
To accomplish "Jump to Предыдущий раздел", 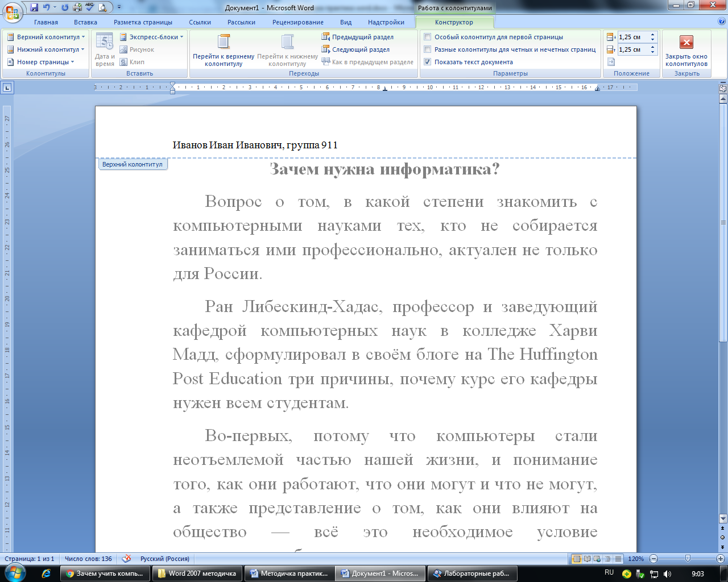I will (x=358, y=37).
